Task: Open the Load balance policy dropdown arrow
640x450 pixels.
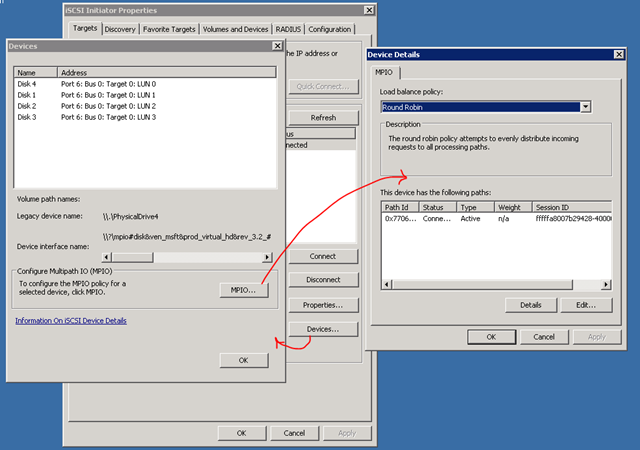Action: 586,107
